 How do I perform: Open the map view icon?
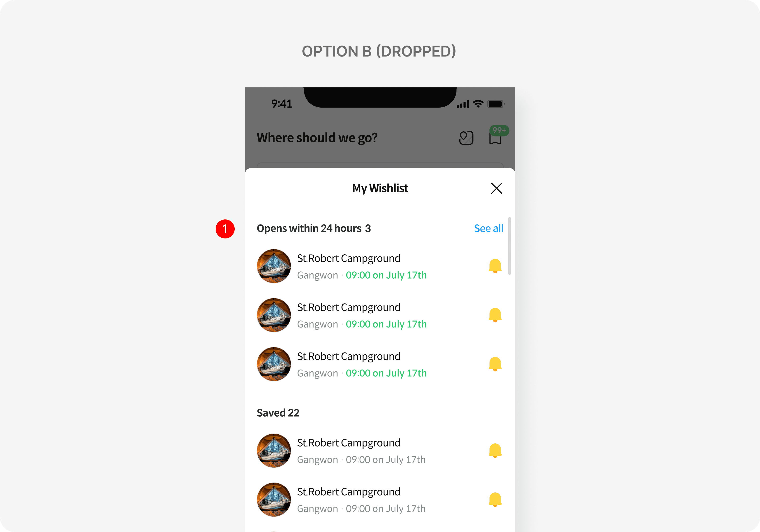[466, 138]
